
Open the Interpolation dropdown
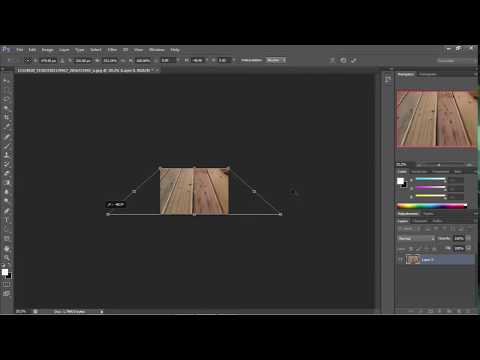point(276,60)
